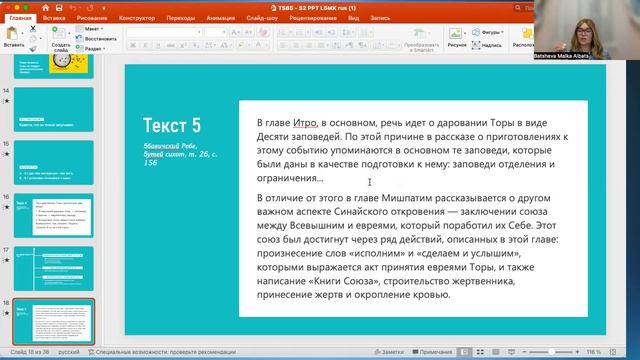640x360 pixels.
Task: Open accessibility recommendations in status bar
Action: (x=162, y=352)
